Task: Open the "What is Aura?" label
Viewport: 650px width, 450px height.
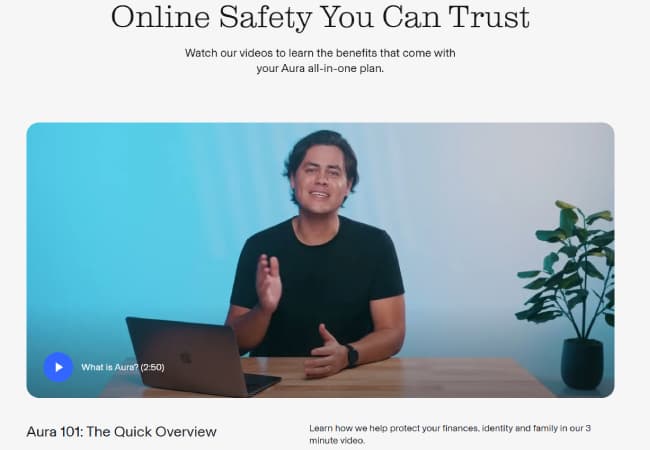Action: point(110,367)
